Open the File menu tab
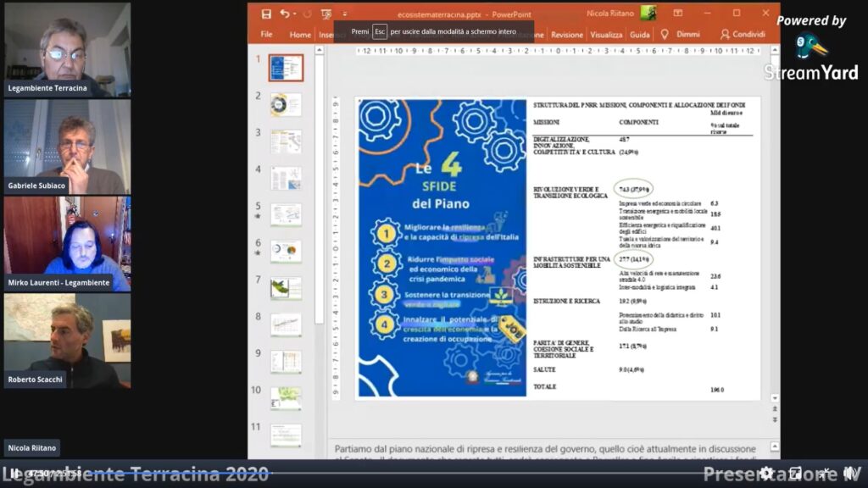This screenshot has height=488, width=868. point(266,35)
